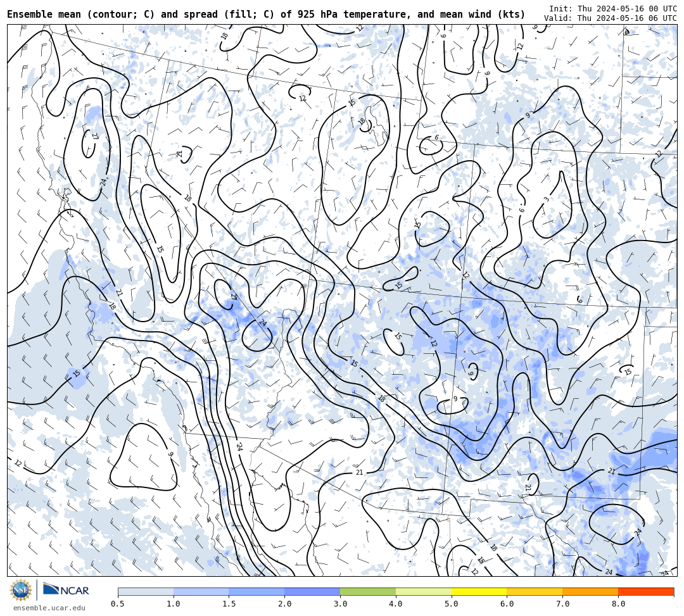Click the 7.0 colorbar label
This screenshot has width=684, height=616.
[563, 604]
